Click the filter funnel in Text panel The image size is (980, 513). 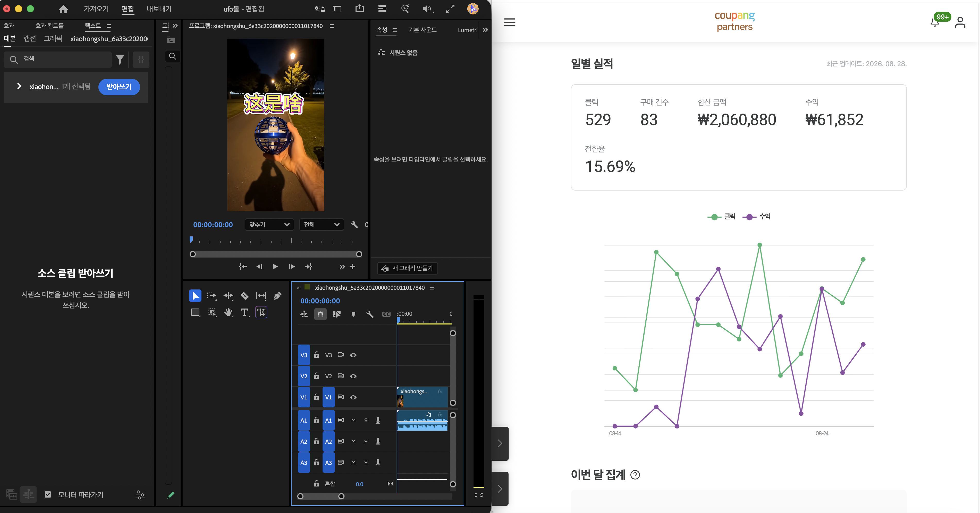point(120,59)
